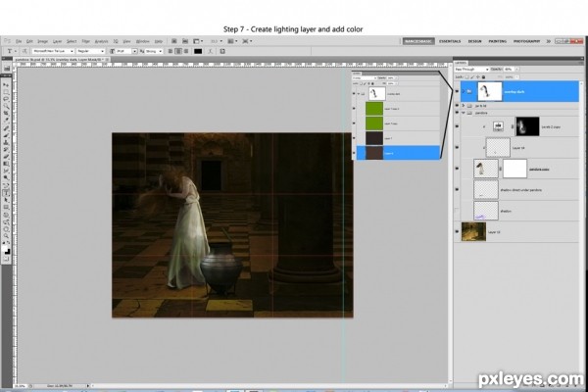Show the hidden shadow layer
588x392 pixels.
[457, 211]
